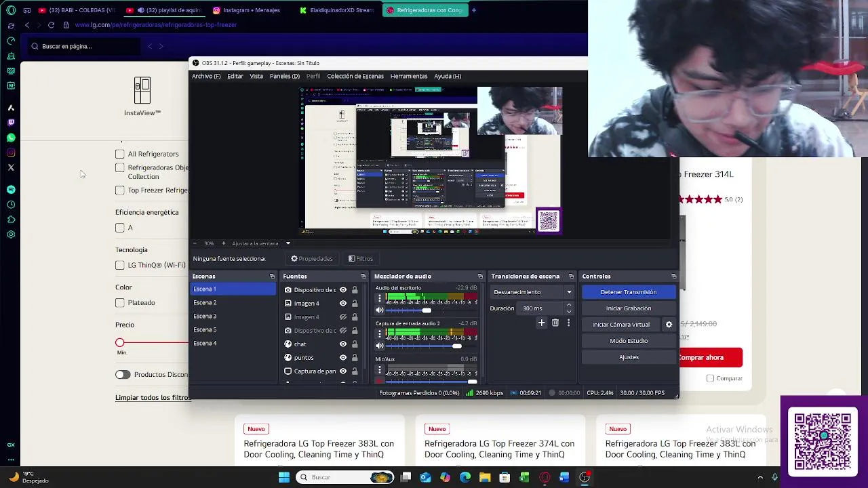
Task: Click Iniciar Cámara Virtual button
Action: [621, 325]
